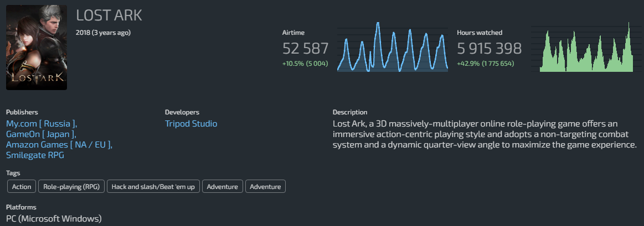Image resolution: width=644 pixels, height=226 pixels.
Task: Click the green Hours watched area chart
Action: pyautogui.click(x=586, y=47)
